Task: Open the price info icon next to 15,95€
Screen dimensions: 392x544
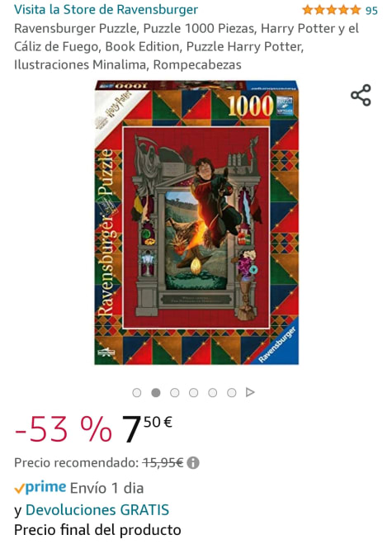Action: click(193, 463)
